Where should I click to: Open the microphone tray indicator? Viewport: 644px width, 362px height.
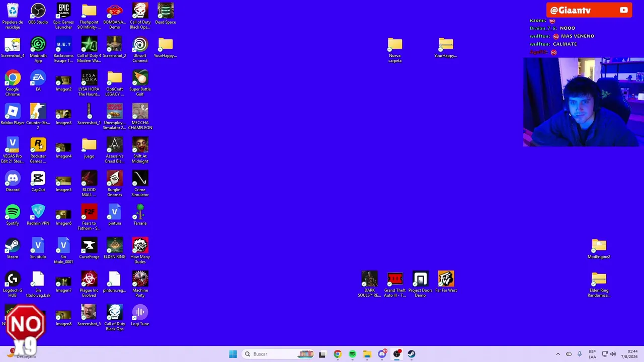click(x=580, y=354)
